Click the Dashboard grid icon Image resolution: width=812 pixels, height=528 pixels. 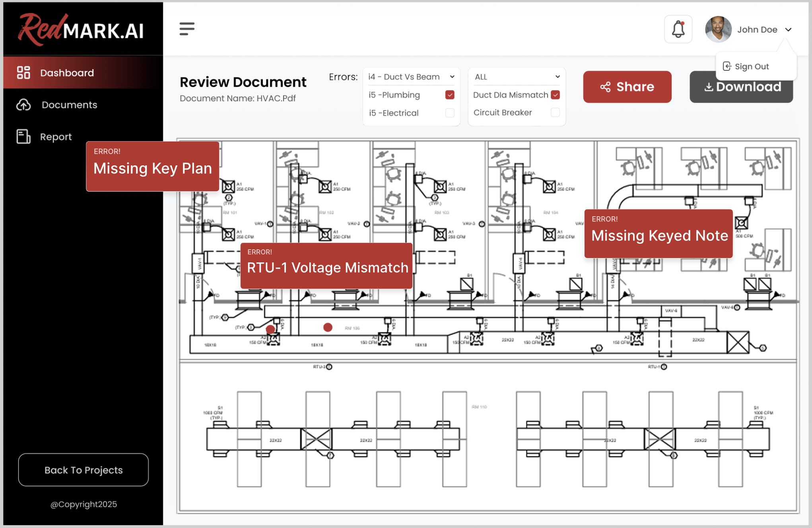[x=23, y=72]
